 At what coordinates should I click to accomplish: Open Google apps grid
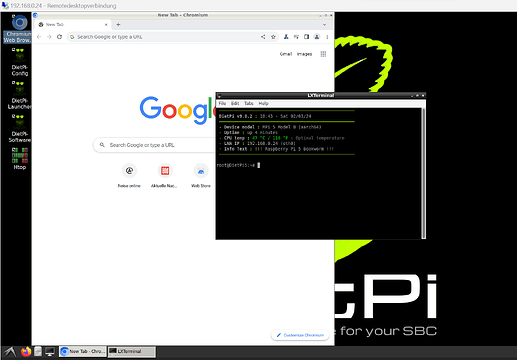pyautogui.click(x=323, y=54)
